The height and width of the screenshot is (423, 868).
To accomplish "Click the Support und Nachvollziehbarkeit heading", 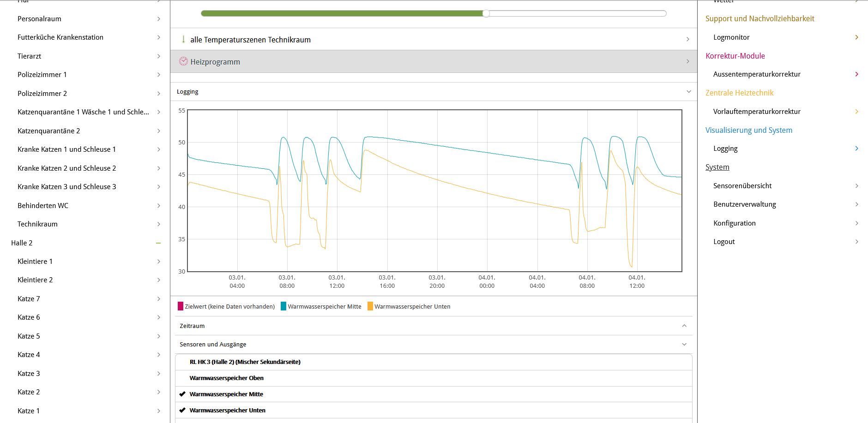I will coord(759,18).
